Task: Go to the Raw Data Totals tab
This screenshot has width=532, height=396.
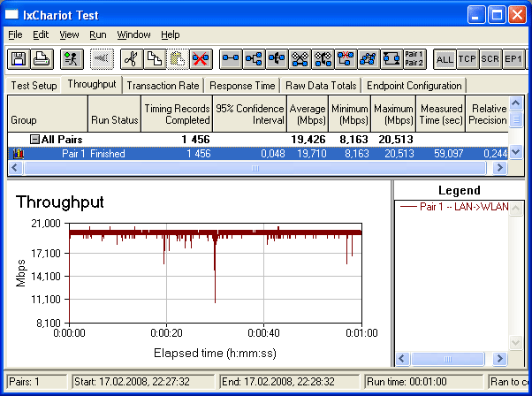Action: coord(321,86)
